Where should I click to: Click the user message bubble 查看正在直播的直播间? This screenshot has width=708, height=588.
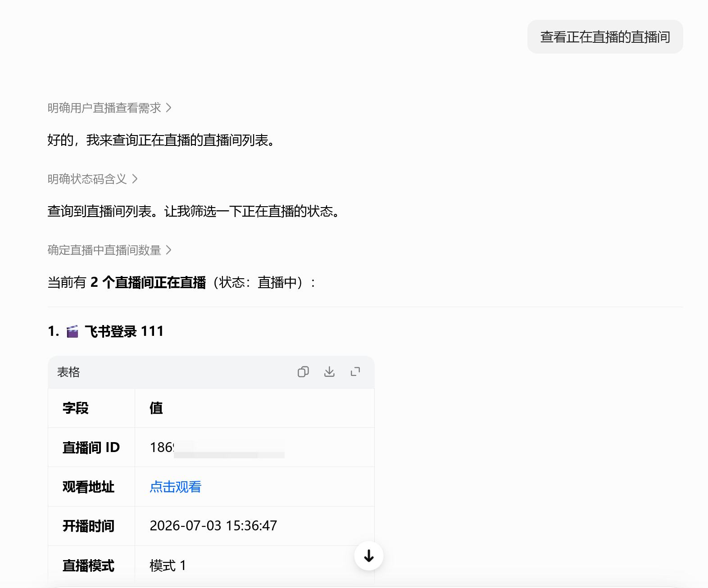(x=605, y=37)
